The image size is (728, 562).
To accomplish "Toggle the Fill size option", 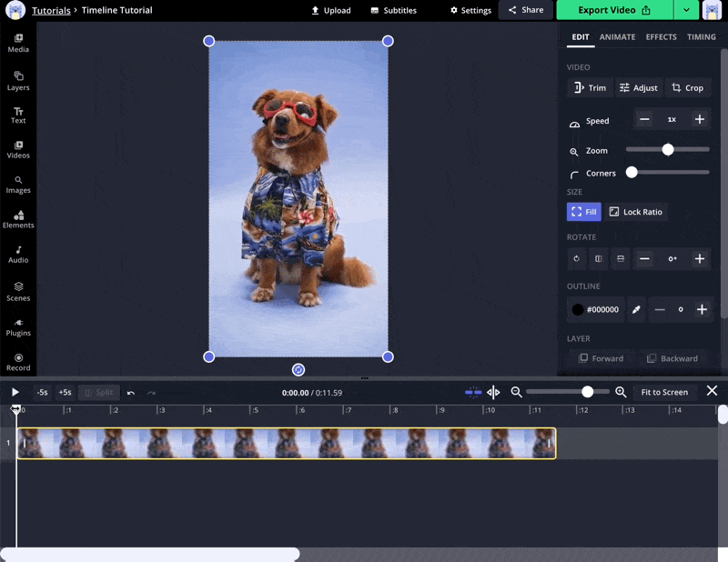I will (x=583, y=212).
